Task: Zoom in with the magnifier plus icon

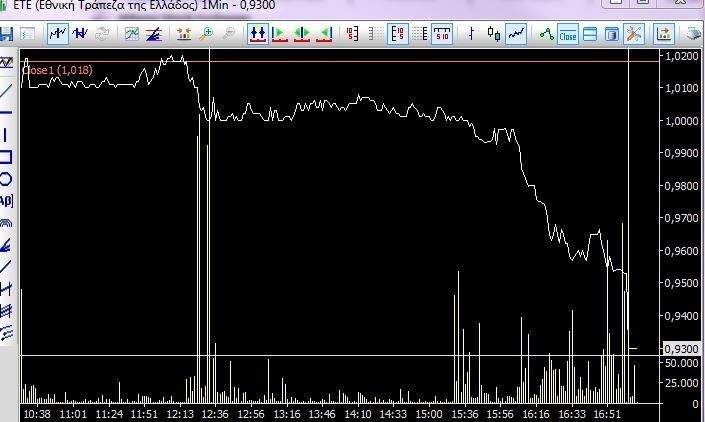Action: point(206,34)
